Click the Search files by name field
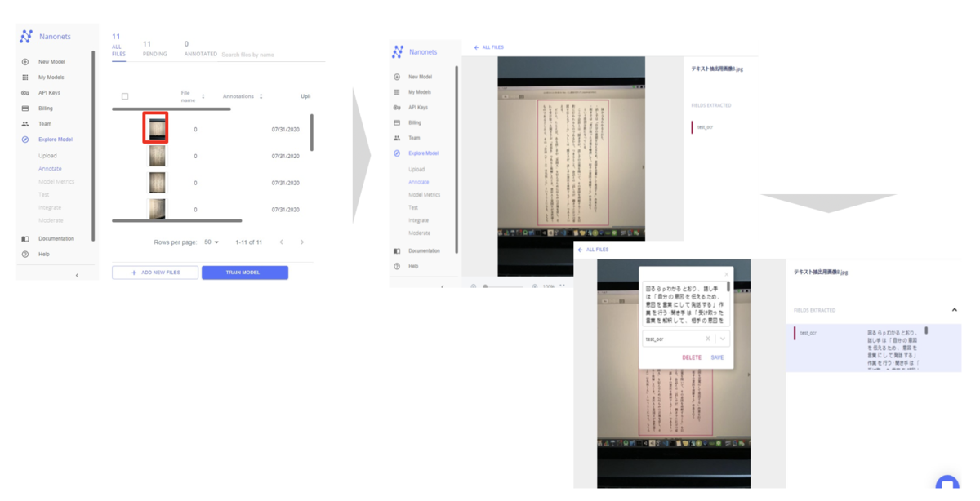This screenshot has width=980, height=501. [x=273, y=55]
